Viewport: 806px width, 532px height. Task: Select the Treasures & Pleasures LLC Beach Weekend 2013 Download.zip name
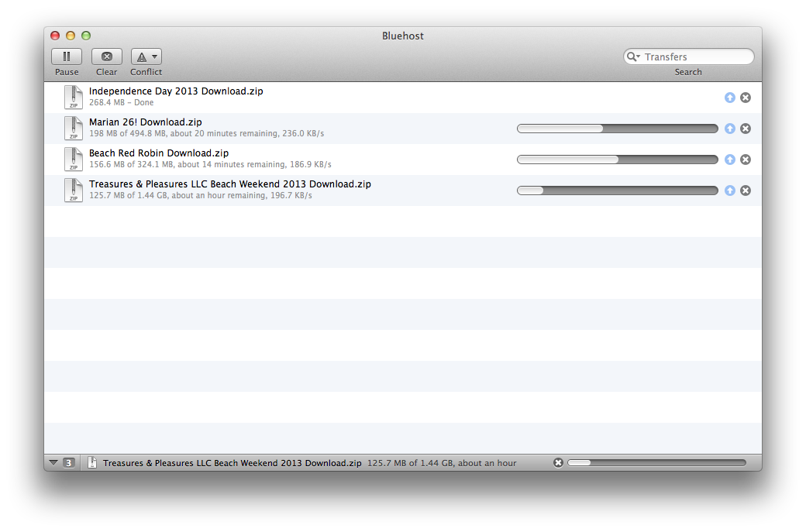229,184
